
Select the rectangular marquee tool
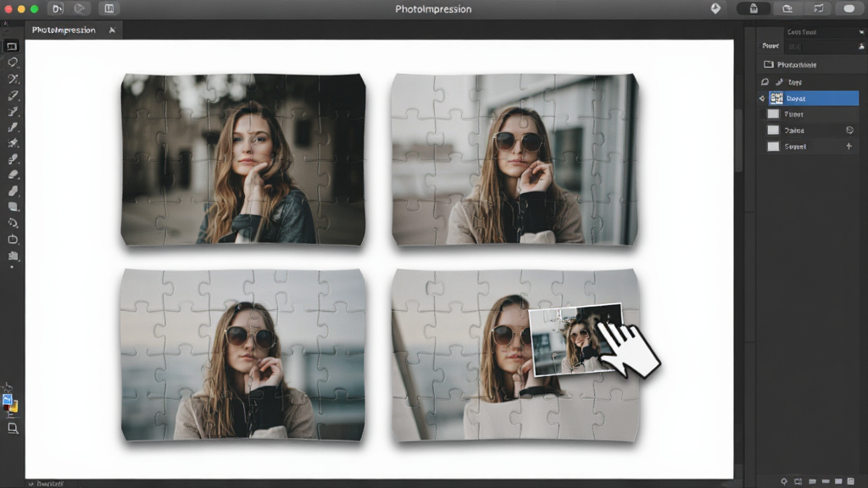[x=12, y=47]
